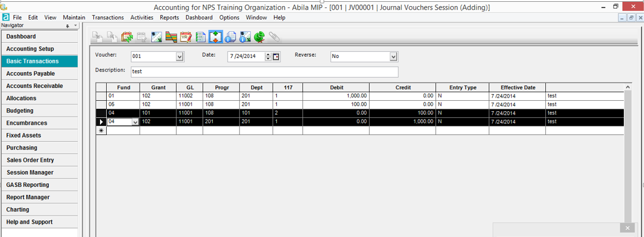Click the # % distribution code toolbar icon
This screenshot has width=644, height=237.
[x=157, y=37]
